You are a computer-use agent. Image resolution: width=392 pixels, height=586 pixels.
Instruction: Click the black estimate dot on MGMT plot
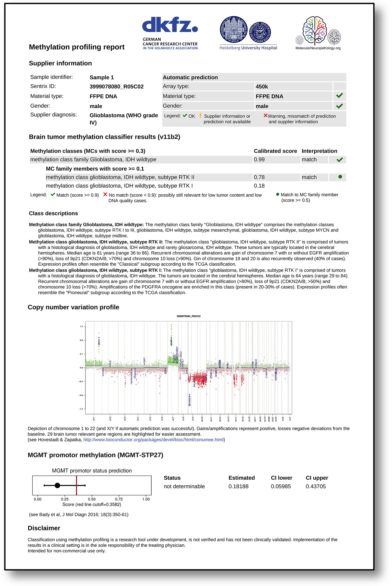coord(57,485)
